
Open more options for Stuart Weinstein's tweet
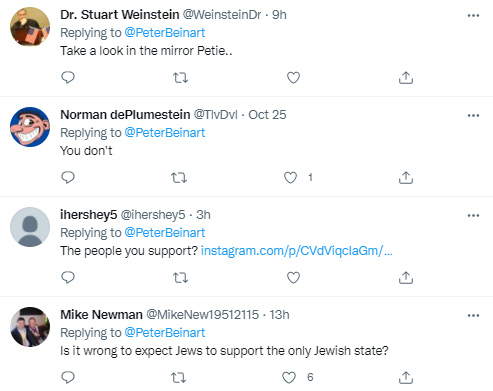tap(473, 15)
